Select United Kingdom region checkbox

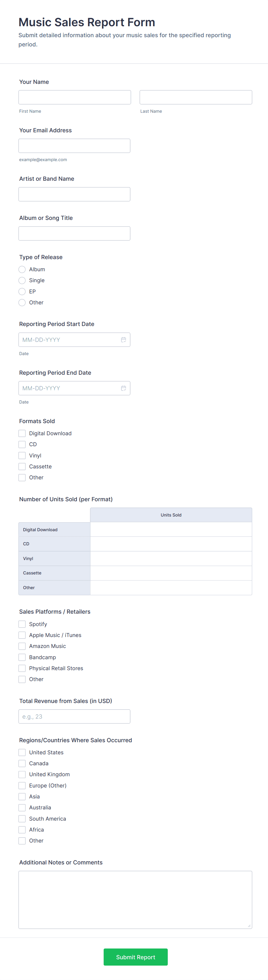(x=22, y=774)
